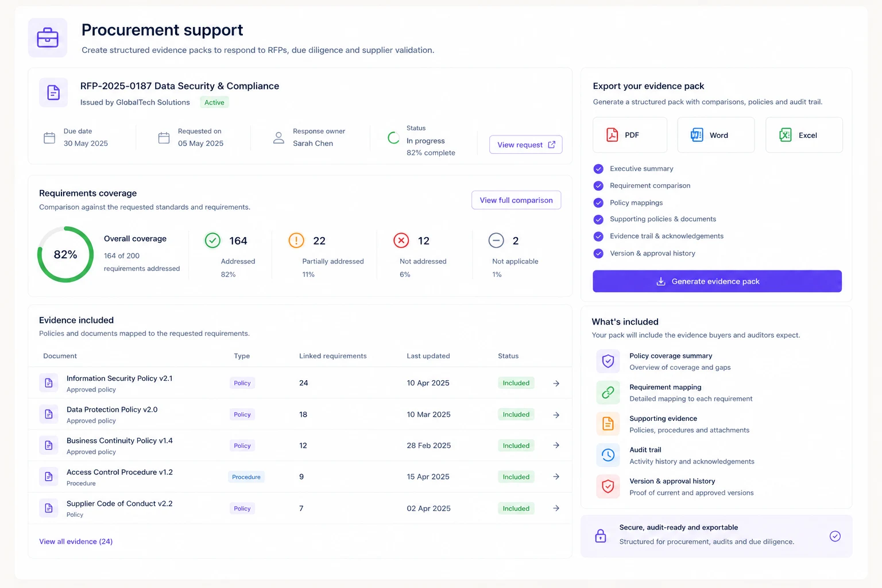Click the Requirement mapping link icon
The height and width of the screenshot is (588, 882).
pyautogui.click(x=608, y=393)
